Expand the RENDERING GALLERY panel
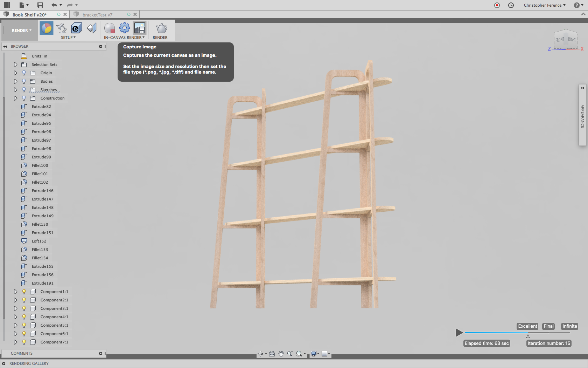The height and width of the screenshot is (368, 588). click(3, 363)
